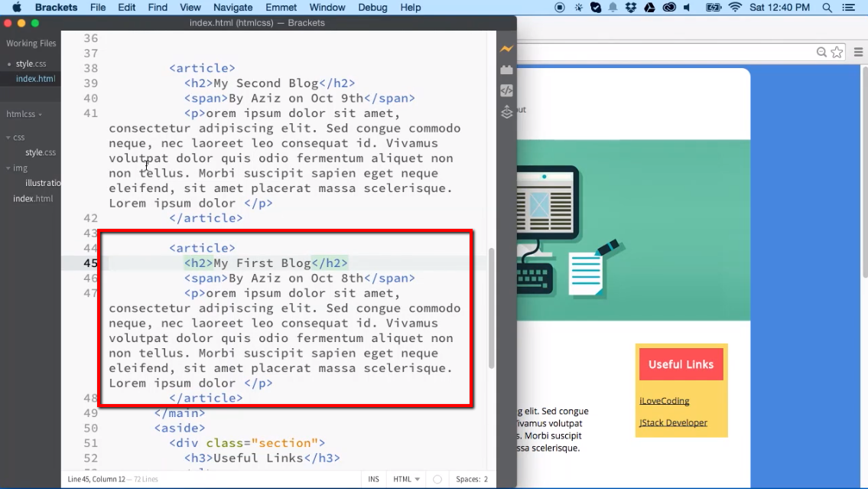868x489 pixels.
Task: Click the layered stack extension icon
Action: coord(506,112)
